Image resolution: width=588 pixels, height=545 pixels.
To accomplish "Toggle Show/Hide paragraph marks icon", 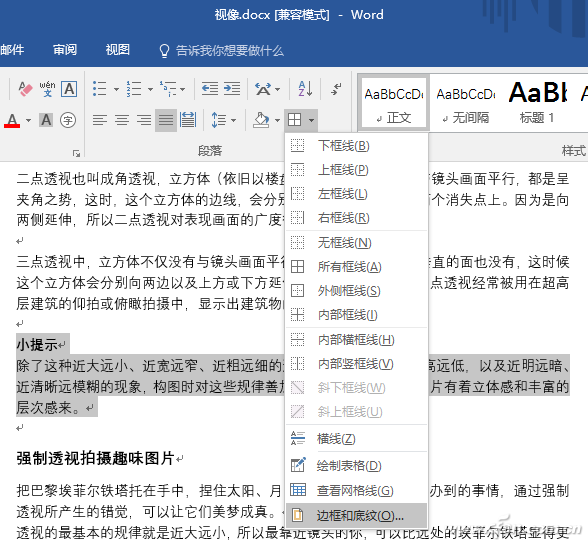I will click(x=336, y=89).
